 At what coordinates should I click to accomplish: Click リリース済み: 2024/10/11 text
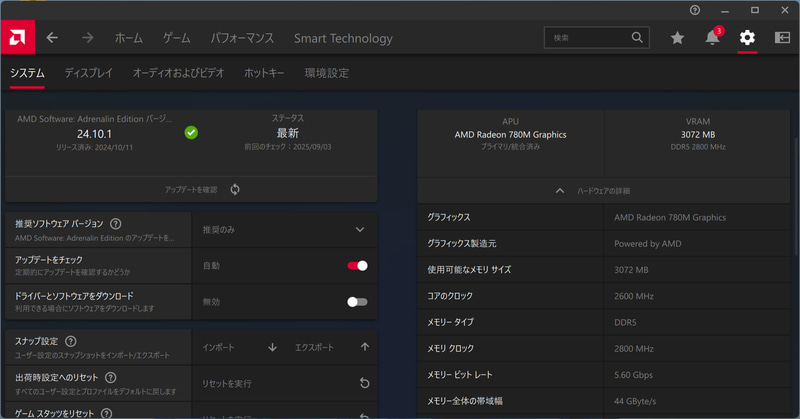(x=94, y=147)
